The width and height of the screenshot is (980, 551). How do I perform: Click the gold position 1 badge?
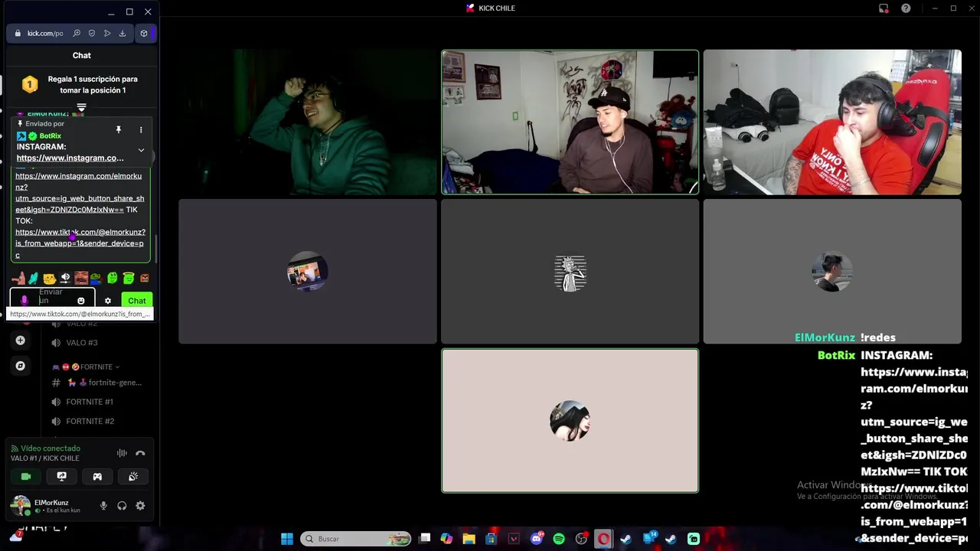[x=30, y=84]
